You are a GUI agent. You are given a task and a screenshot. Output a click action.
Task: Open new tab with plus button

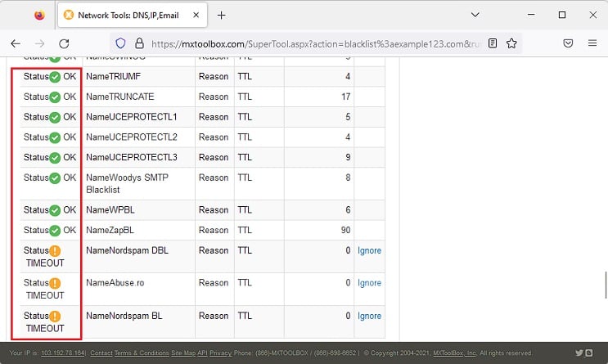221,15
